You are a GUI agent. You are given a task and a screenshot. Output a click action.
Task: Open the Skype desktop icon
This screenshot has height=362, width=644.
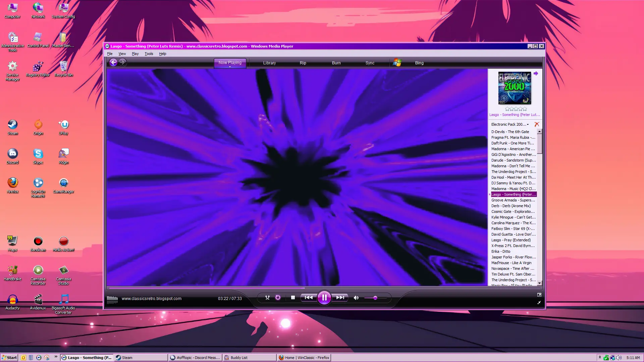pyautogui.click(x=38, y=156)
